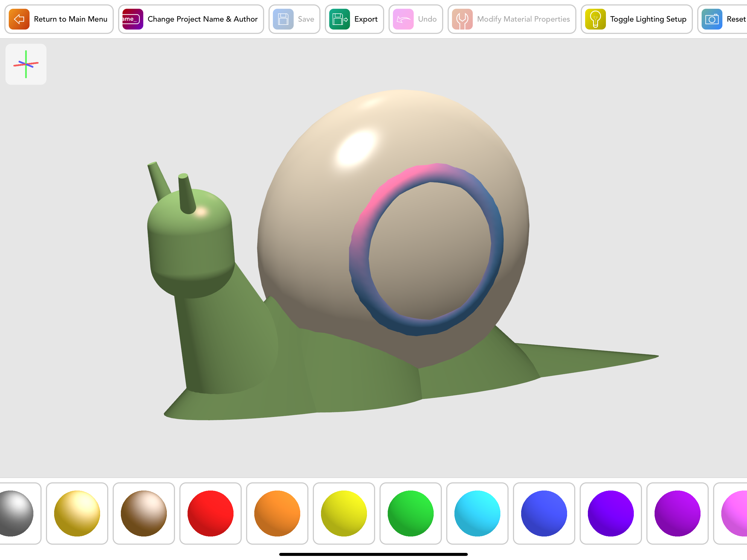Click Return to Main Menu label
The height and width of the screenshot is (560, 747).
71,19
